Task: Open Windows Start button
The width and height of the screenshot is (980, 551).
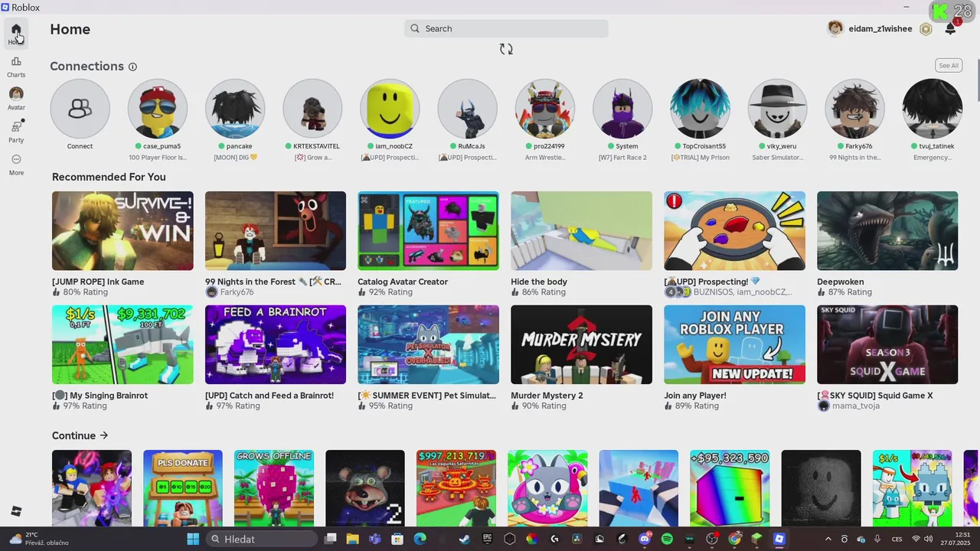Action: [193, 539]
